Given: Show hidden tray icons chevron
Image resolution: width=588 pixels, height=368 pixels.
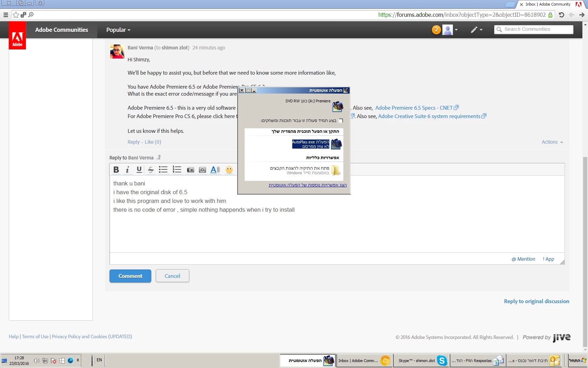Looking at the screenshot, I should pyautogui.click(x=78, y=360).
